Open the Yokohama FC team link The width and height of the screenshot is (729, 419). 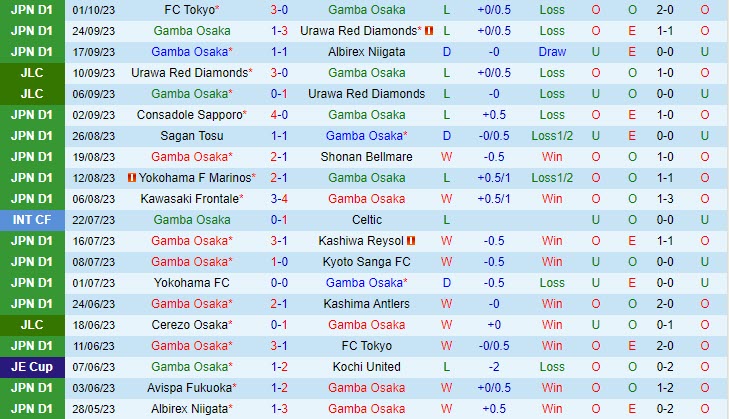192,283
